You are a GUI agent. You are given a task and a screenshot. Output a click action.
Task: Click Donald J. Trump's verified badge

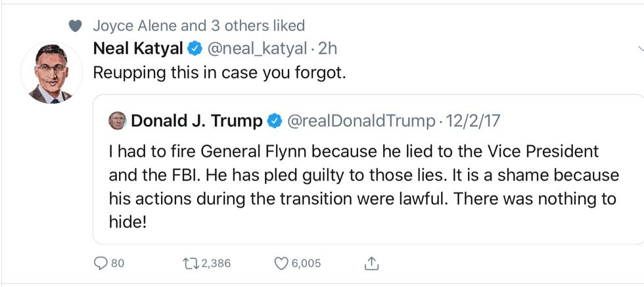[x=275, y=121]
